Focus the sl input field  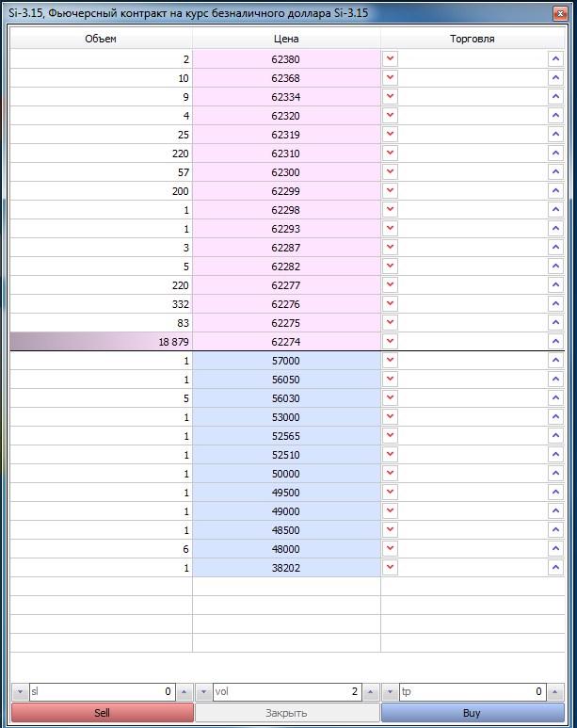tap(102, 692)
